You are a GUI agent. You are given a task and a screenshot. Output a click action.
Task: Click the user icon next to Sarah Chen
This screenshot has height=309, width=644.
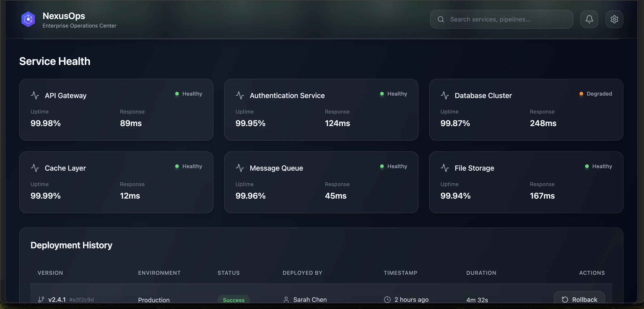coord(286,300)
